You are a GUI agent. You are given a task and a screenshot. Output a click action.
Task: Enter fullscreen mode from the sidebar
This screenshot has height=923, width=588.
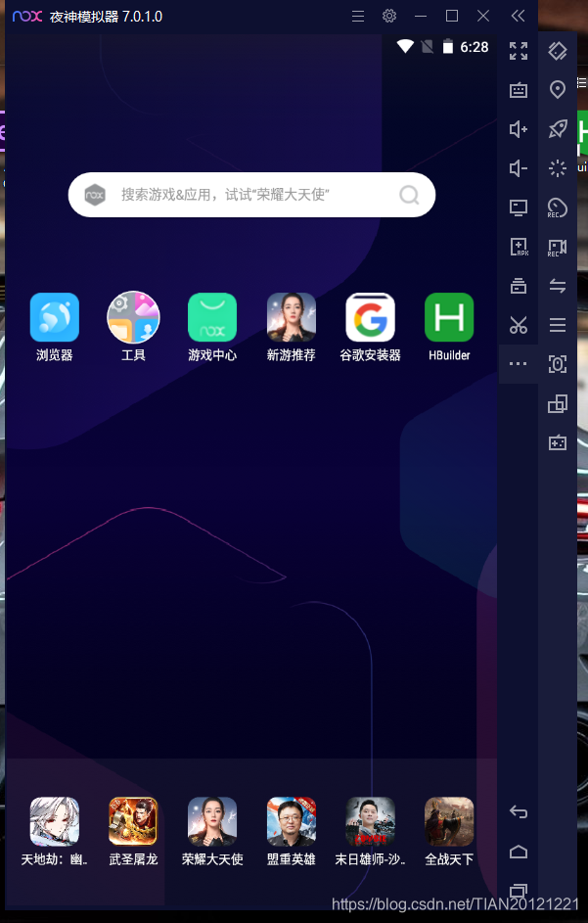tap(518, 51)
